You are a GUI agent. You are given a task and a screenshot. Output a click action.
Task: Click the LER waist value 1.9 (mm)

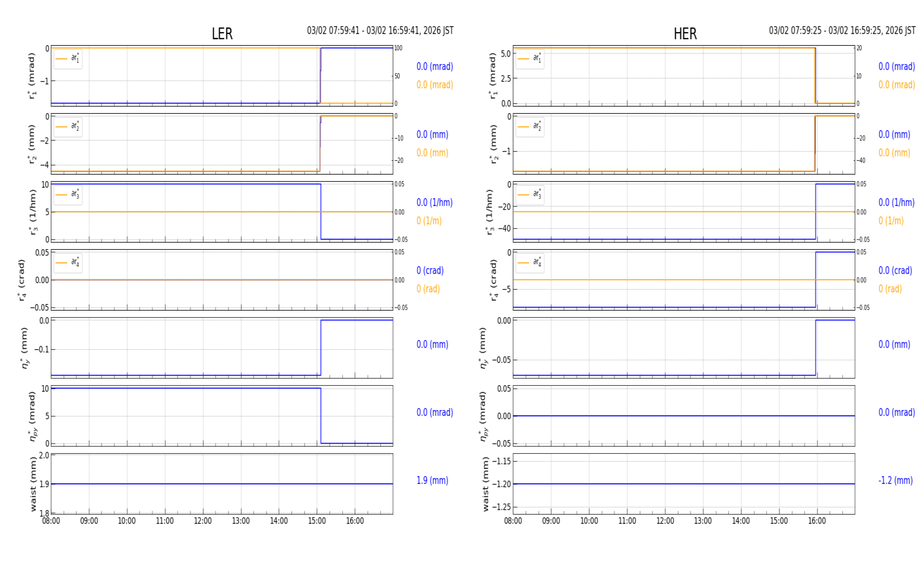coord(432,481)
